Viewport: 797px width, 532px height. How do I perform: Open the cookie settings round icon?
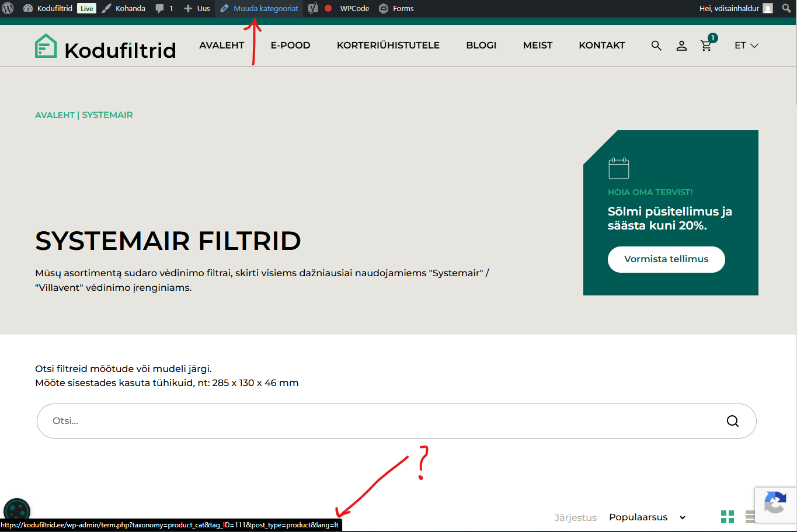tap(17, 510)
